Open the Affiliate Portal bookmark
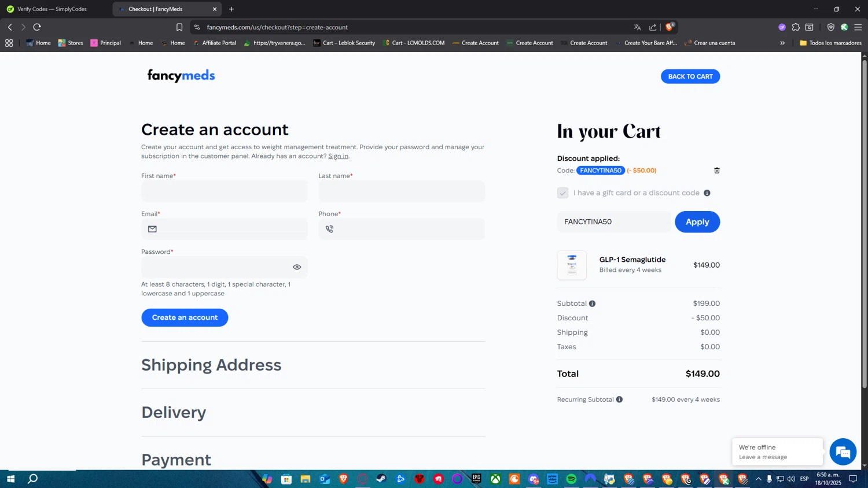 [x=215, y=43]
